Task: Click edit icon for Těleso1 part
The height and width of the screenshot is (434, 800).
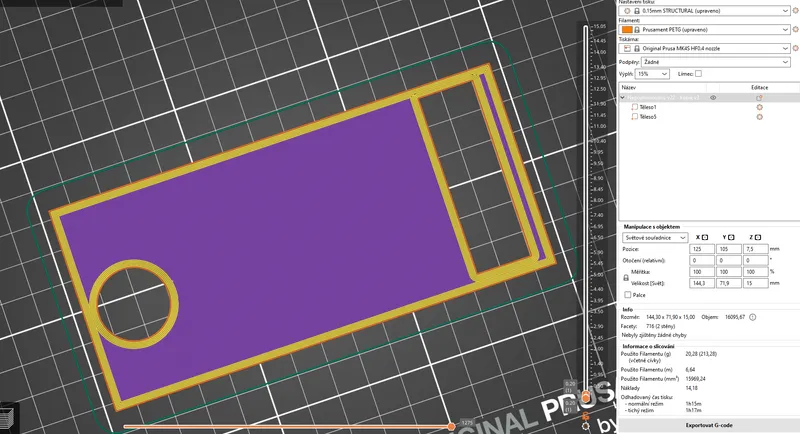Action: click(x=759, y=107)
